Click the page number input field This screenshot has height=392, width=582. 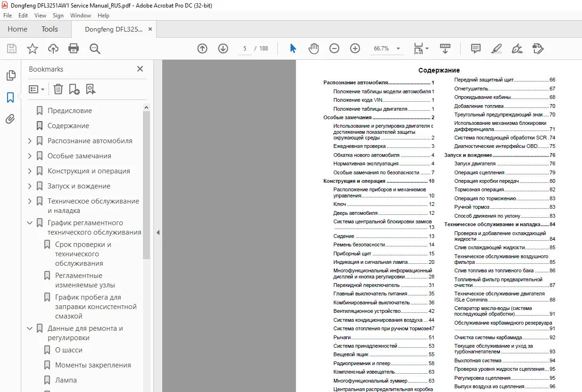(245, 49)
